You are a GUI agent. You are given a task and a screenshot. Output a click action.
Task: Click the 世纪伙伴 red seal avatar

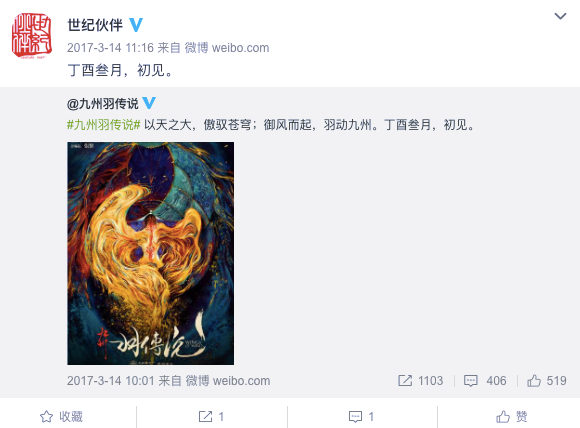[x=32, y=36]
